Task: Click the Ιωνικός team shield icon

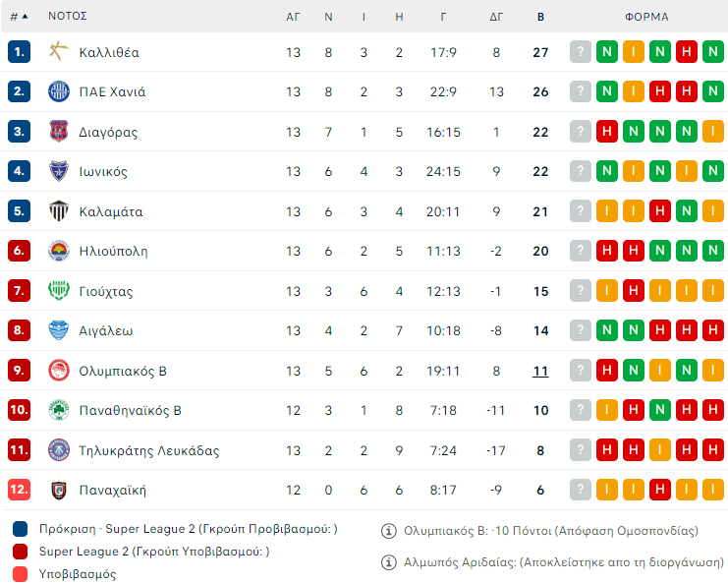Action: click(59, 172)
